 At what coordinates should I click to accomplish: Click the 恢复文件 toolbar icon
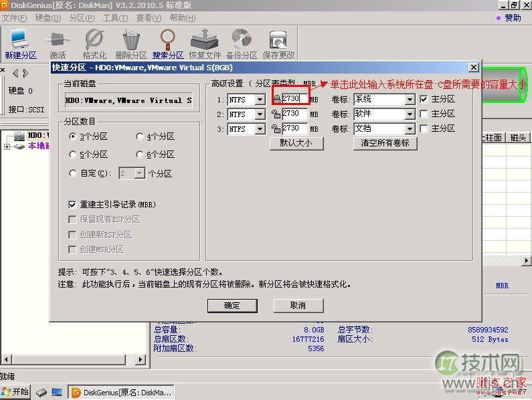(205, 44)
